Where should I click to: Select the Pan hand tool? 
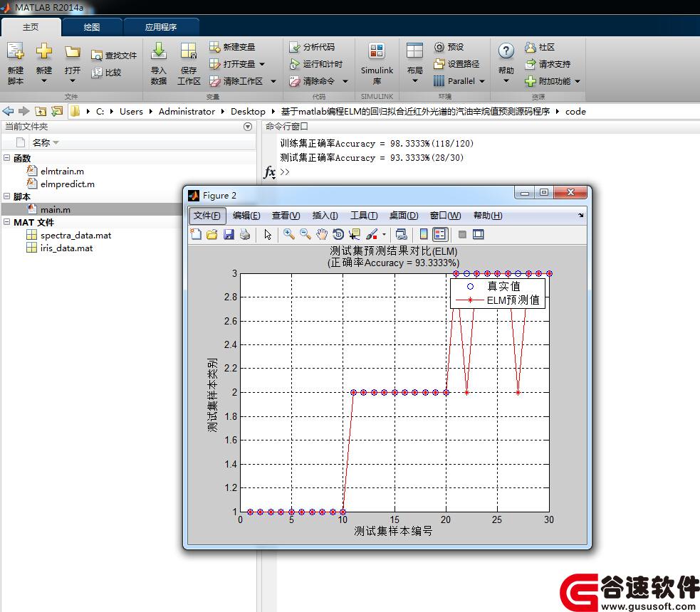[x=322, y=234]
